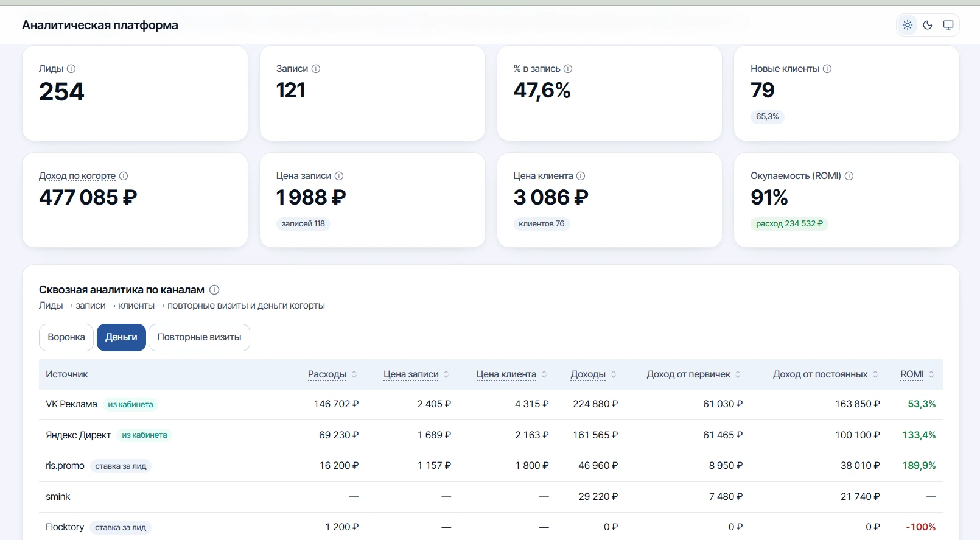Click the 65,3% badge under Новые клиенты
980x540 pixels.
[x=768, y=117]
